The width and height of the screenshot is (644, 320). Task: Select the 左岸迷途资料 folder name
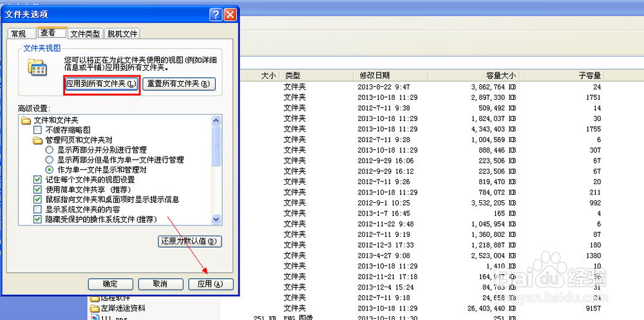pos(123,308)
